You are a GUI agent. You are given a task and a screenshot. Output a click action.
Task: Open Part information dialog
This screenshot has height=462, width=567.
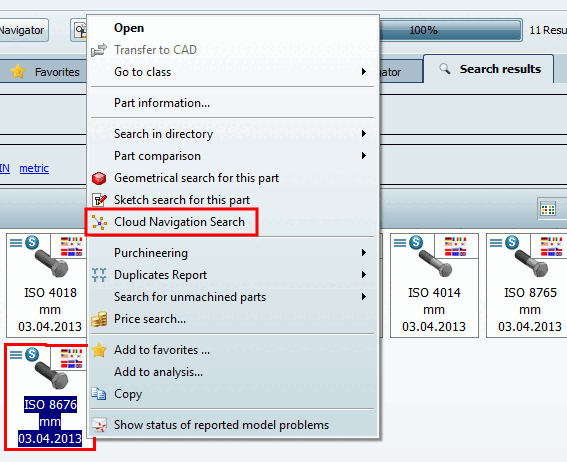(x=232, y=103)
